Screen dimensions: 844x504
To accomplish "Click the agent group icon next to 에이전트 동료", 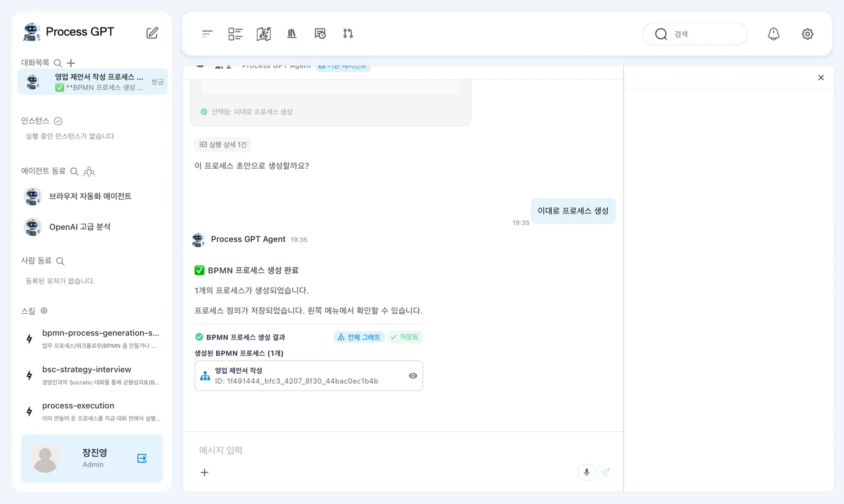I will pyautogui.click(x=89, y=171).
